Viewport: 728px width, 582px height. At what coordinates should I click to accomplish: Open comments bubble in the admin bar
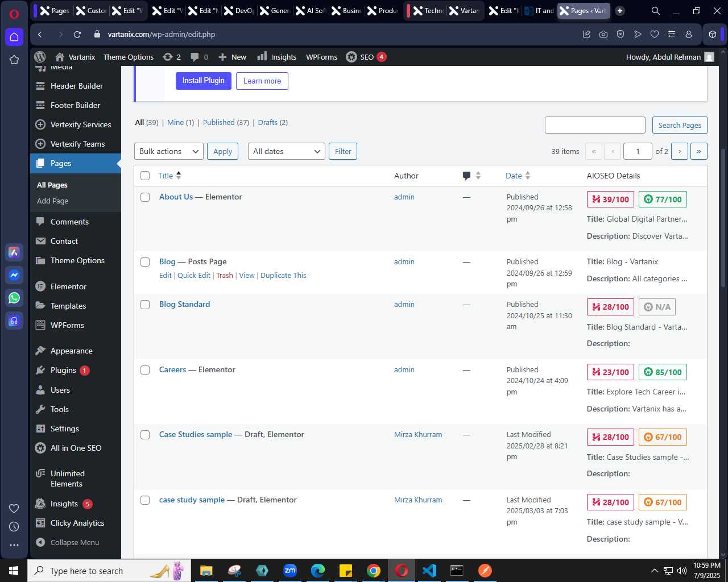(199, 57)
